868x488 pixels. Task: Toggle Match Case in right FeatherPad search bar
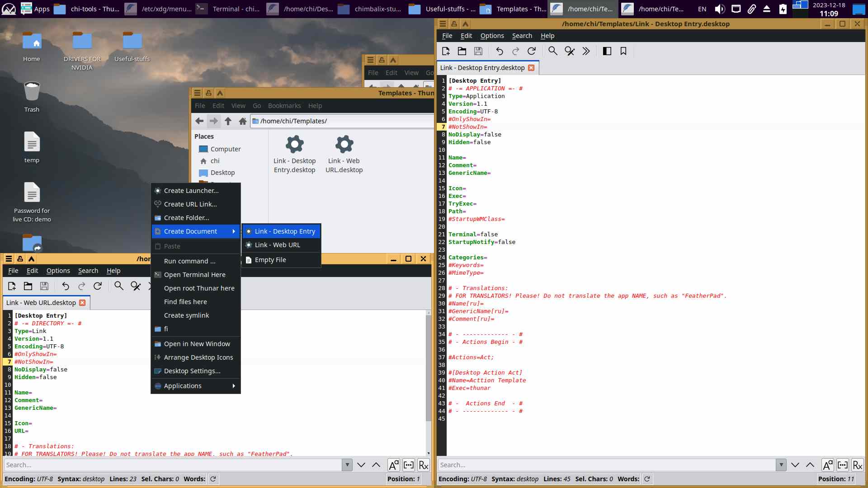click(828, 465)
